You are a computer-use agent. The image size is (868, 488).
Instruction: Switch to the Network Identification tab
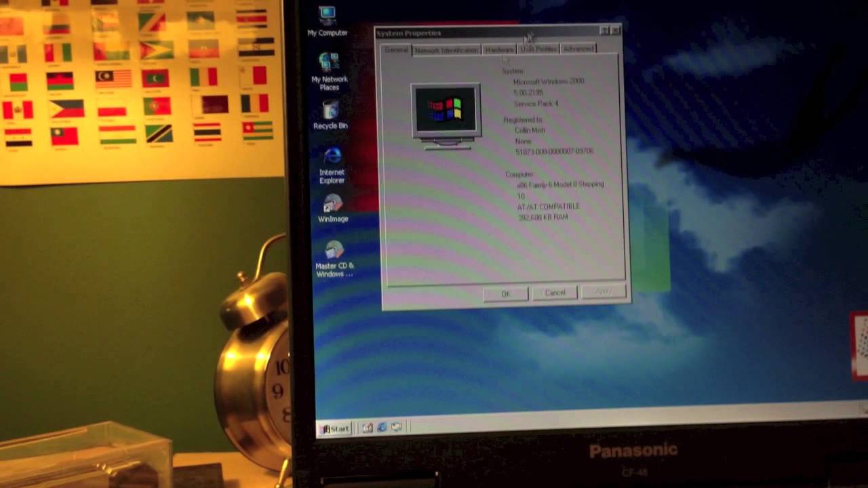click(x=446, y=50)
